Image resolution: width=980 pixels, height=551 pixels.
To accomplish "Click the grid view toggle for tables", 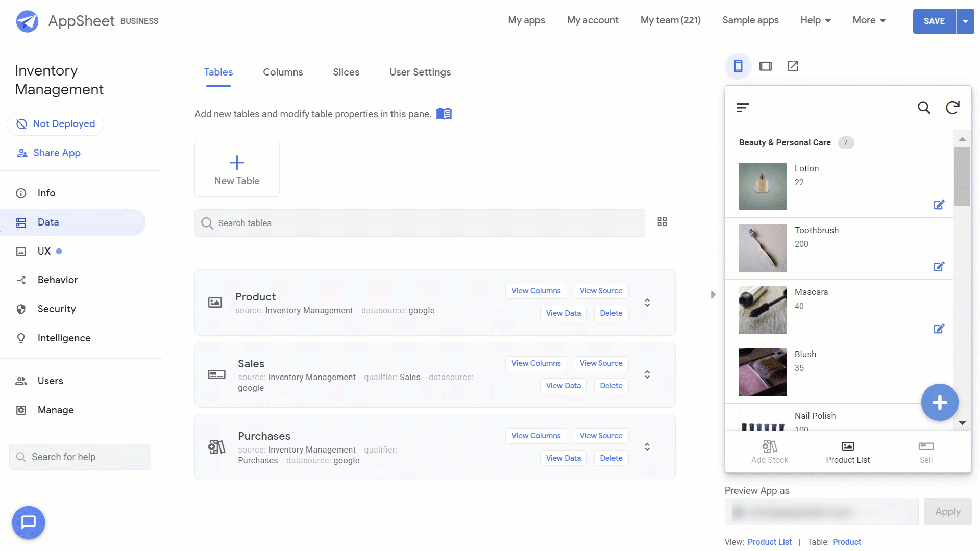I will click(663, 222).
